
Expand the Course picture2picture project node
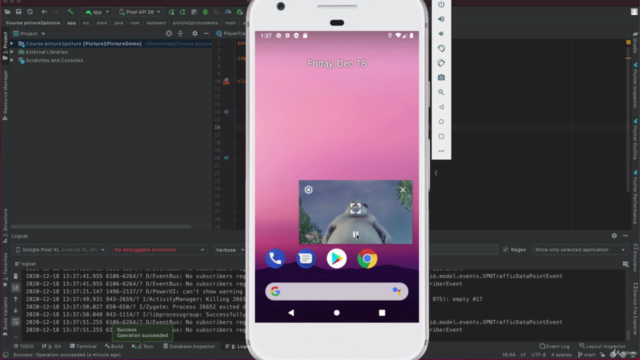pos(12,44)
